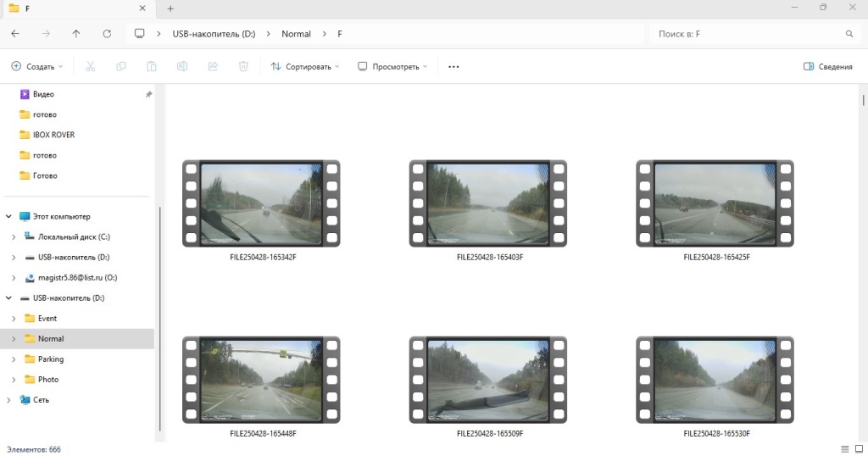
Task: Select video thumbnail FILE250428-165448F
Action: click(x=261, y=380)
